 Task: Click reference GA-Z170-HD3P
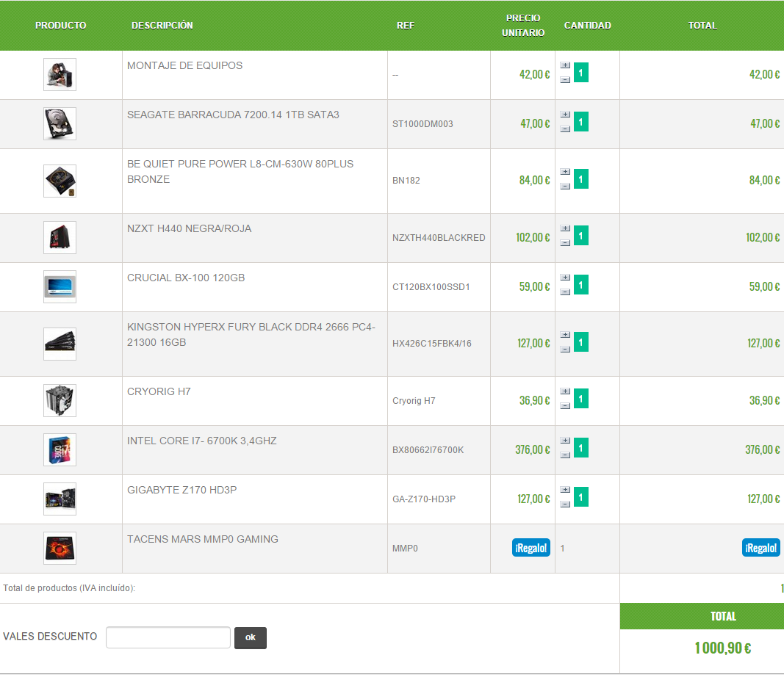pos(424,499)
